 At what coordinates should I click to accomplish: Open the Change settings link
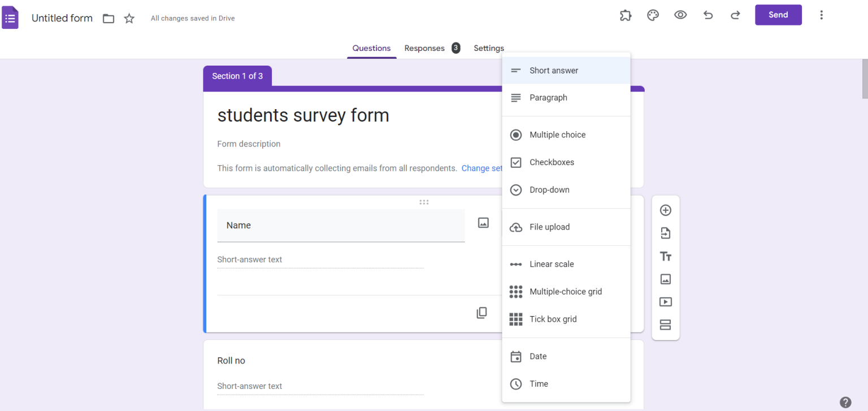pyautogui.click(x=481, y=168)
